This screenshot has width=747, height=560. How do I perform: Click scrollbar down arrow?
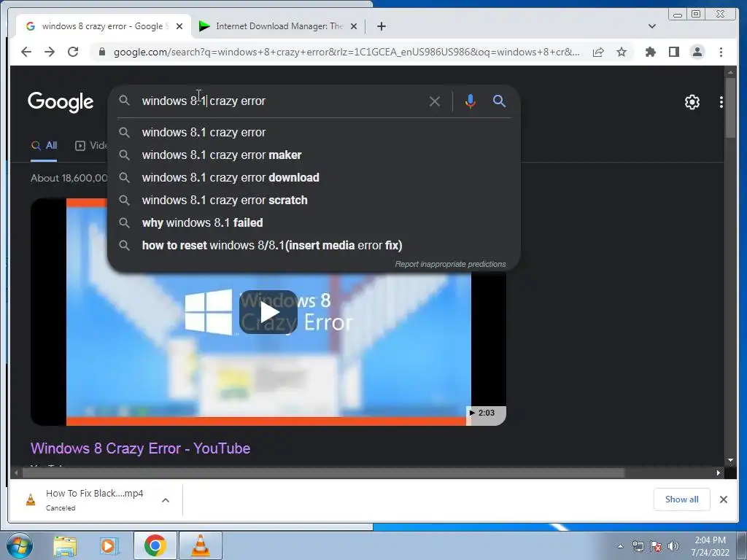pos(730,460)
